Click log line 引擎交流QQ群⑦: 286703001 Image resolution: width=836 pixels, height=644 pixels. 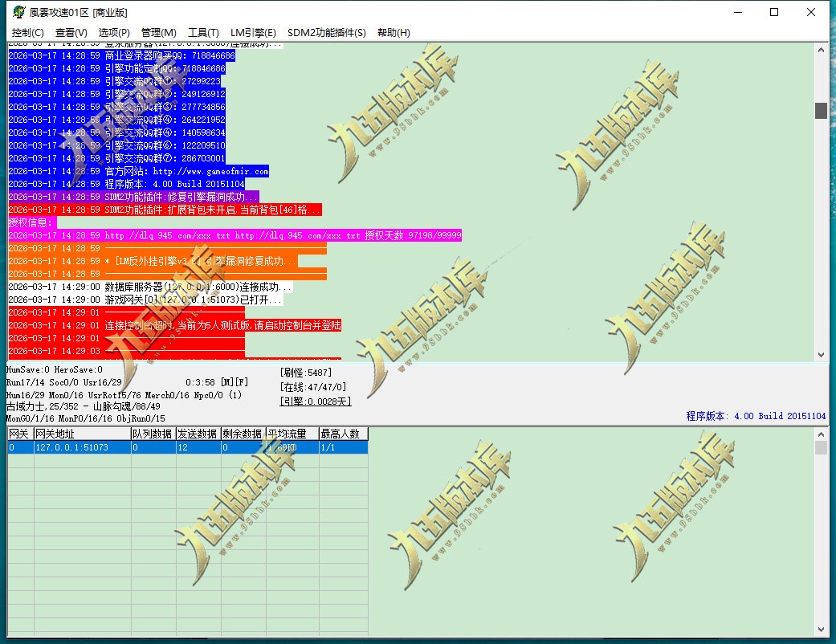pos(116,158)
